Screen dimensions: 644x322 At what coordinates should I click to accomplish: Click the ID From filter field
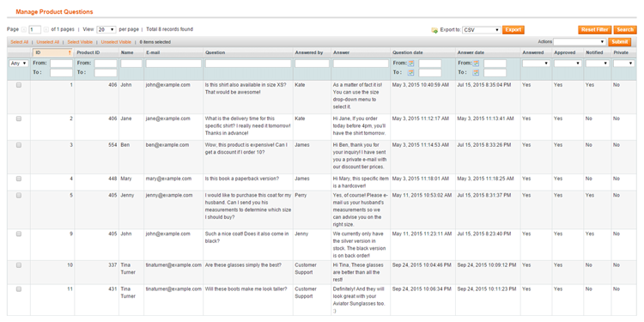[61, 64]
